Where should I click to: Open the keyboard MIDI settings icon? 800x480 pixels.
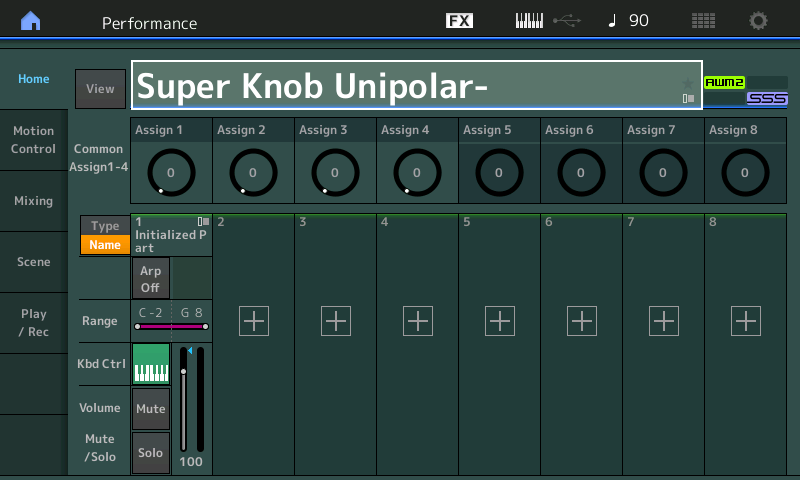pyautogui.click(x=529, y=21)
